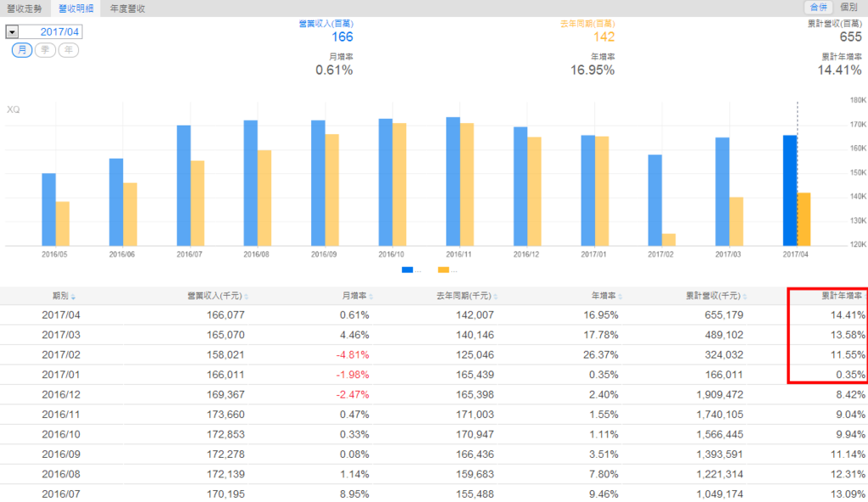Click the 2017/01 x-axis label
This screenshot has height=502, width=868.
click(593, 254)
